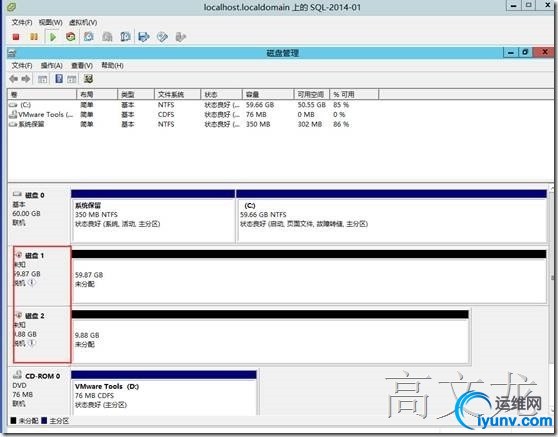The height and width of the screenshot is (437, 558).
Task: Sort by the % 可用 column header
Action: pos(354,94)
